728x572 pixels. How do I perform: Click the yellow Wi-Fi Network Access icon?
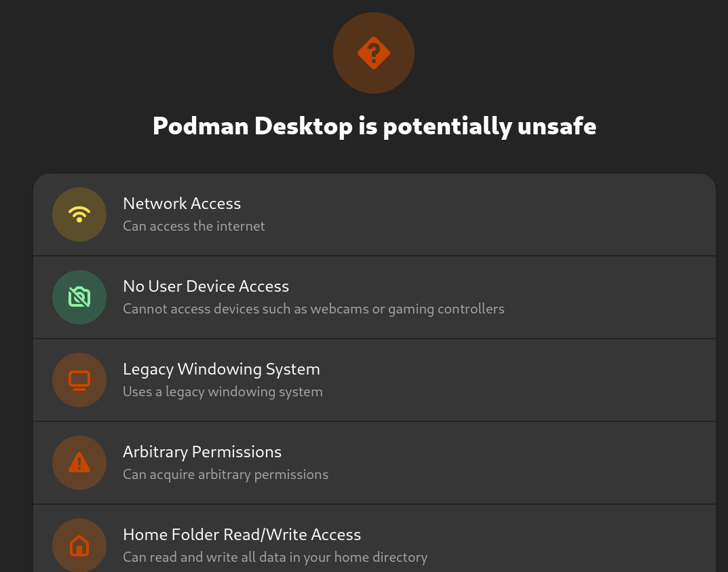coord(79,214)
